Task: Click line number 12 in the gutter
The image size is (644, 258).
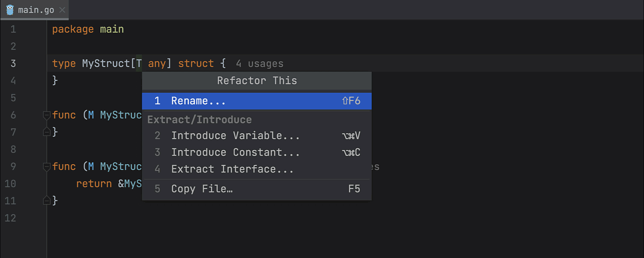Action: point(10,218)
